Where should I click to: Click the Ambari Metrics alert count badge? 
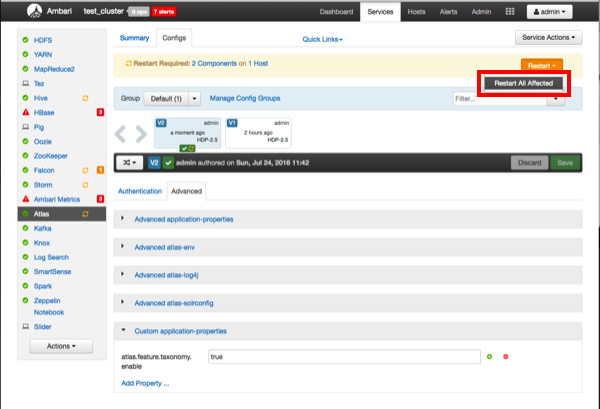click(x=100, y=199)
